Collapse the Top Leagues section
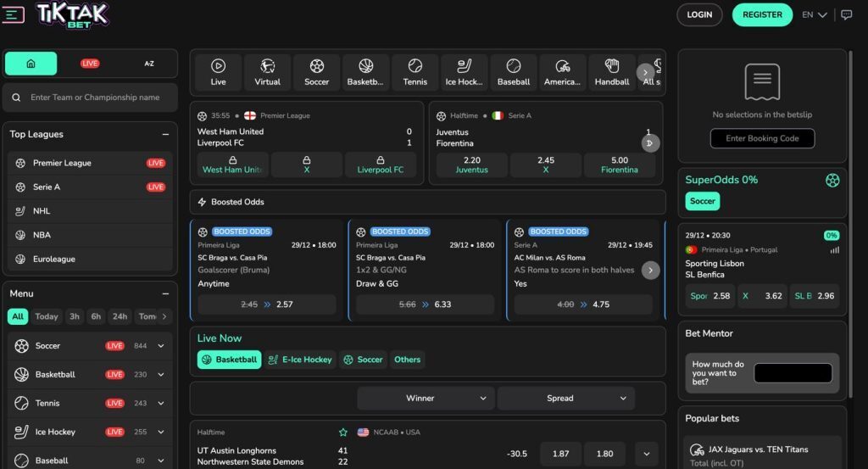The height and width of the screenshot is (469, 868). tap(165, 135)
